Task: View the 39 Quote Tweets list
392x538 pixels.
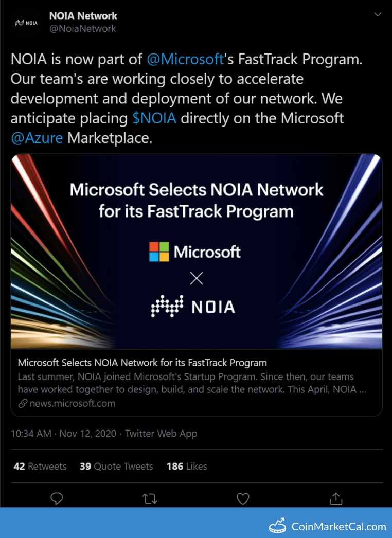Action: point(116,467)
